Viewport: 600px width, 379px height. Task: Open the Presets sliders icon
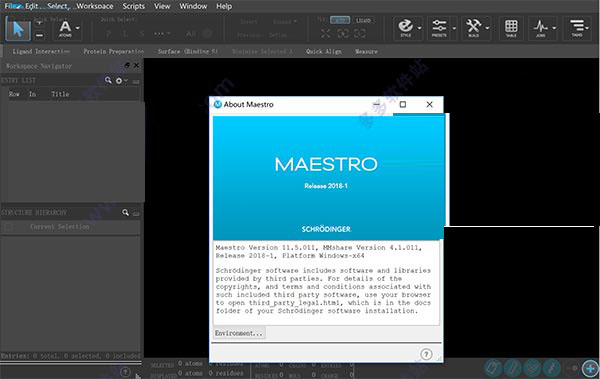(439, 28)
